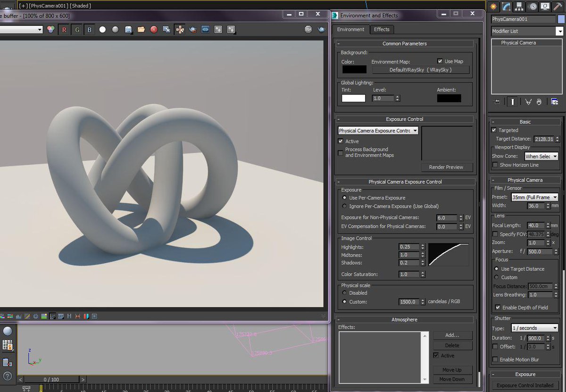Enable the blue channel in frame buffer
566x392 pixels.
(x=90, y=30)
